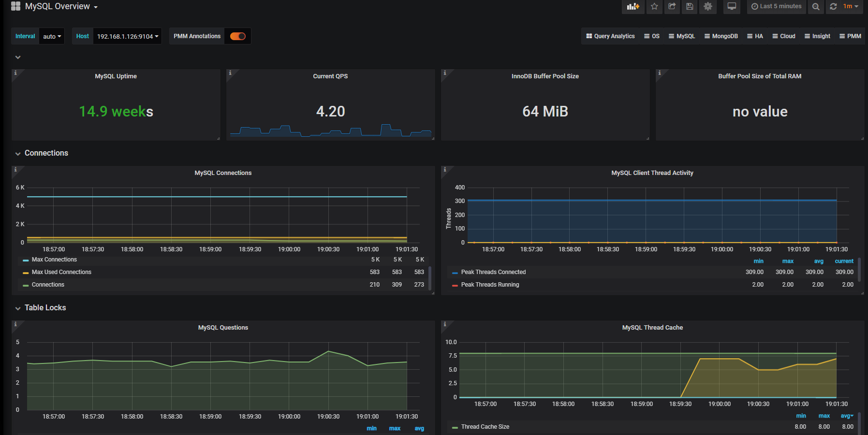
Task: Cycle view mode with the monitor icon
Action: [x=732, y=6]
